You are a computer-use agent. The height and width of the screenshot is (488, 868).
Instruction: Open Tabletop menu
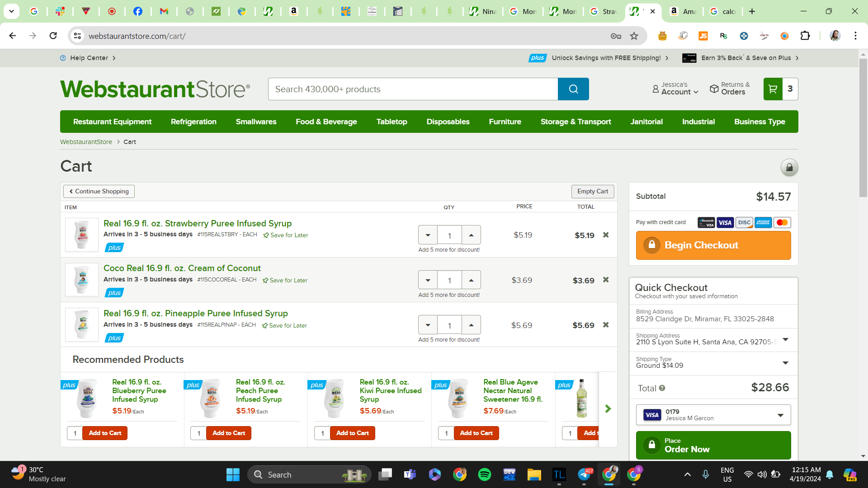[x=392, y=122]
